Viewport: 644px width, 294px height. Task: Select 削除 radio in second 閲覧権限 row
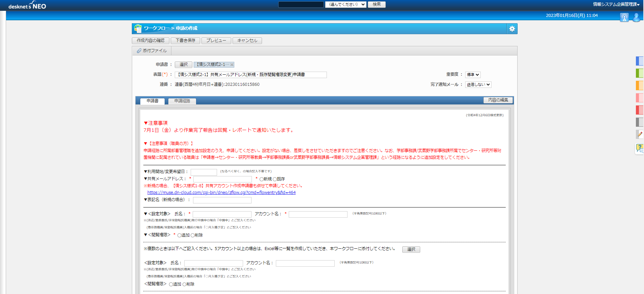pyautogui.click(x=185, y=284)
